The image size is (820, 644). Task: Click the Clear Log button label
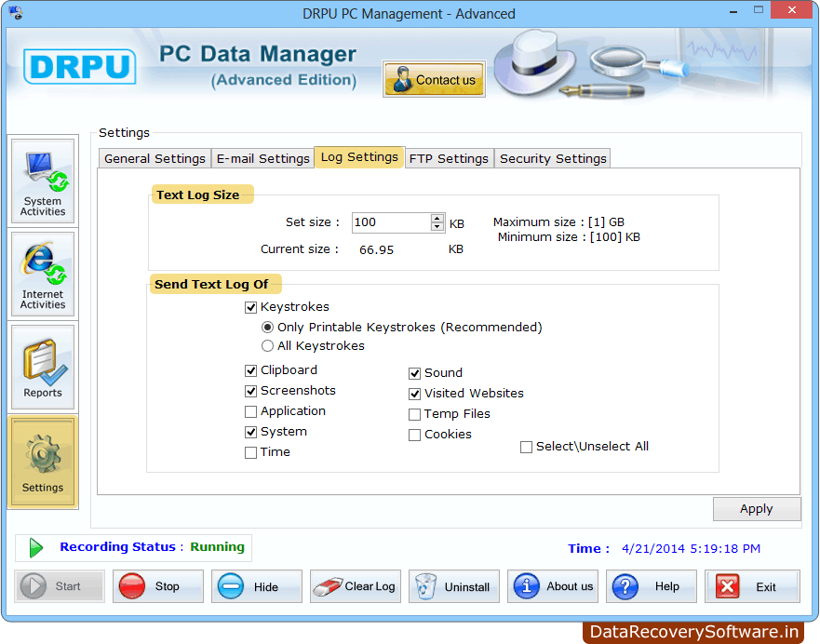tap(370, 586)
